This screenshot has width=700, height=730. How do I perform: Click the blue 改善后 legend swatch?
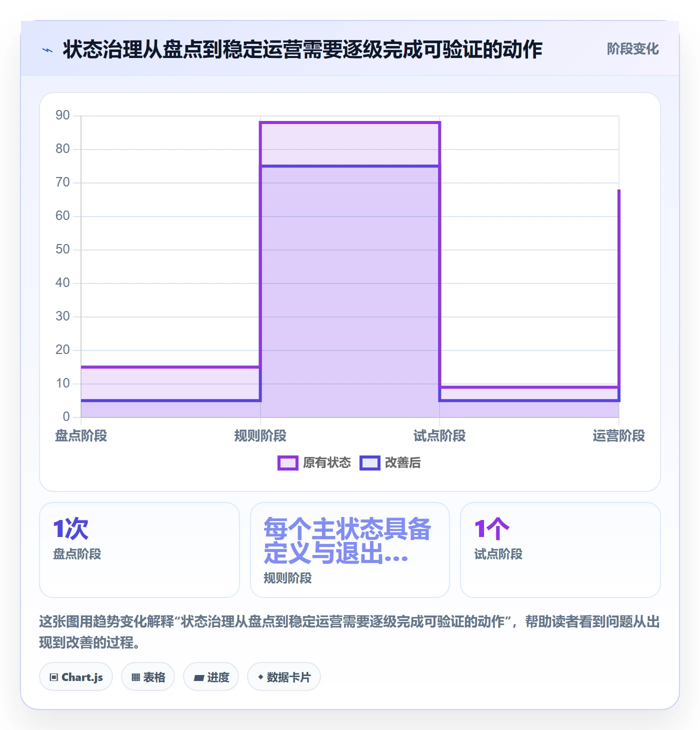coord(370,463)
